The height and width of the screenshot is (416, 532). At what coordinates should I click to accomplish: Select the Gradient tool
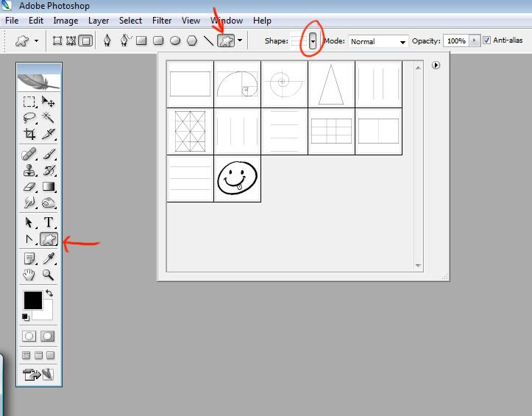coord(48,186)
